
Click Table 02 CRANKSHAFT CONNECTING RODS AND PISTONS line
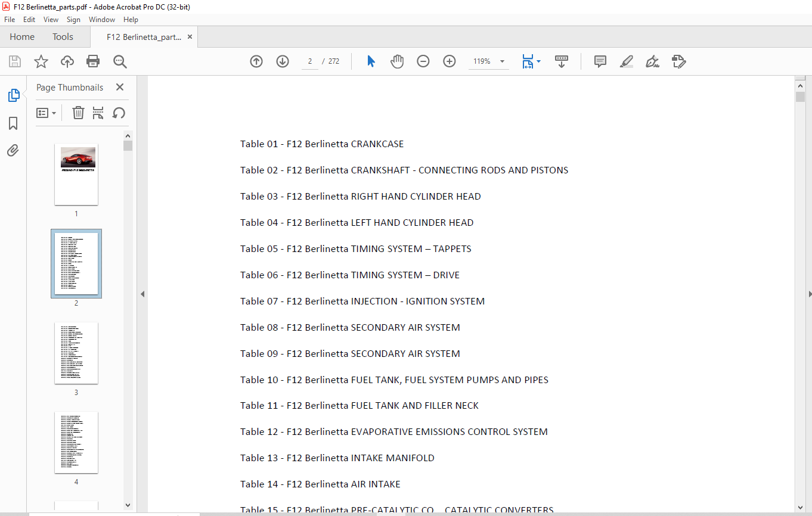coord(404,170)
